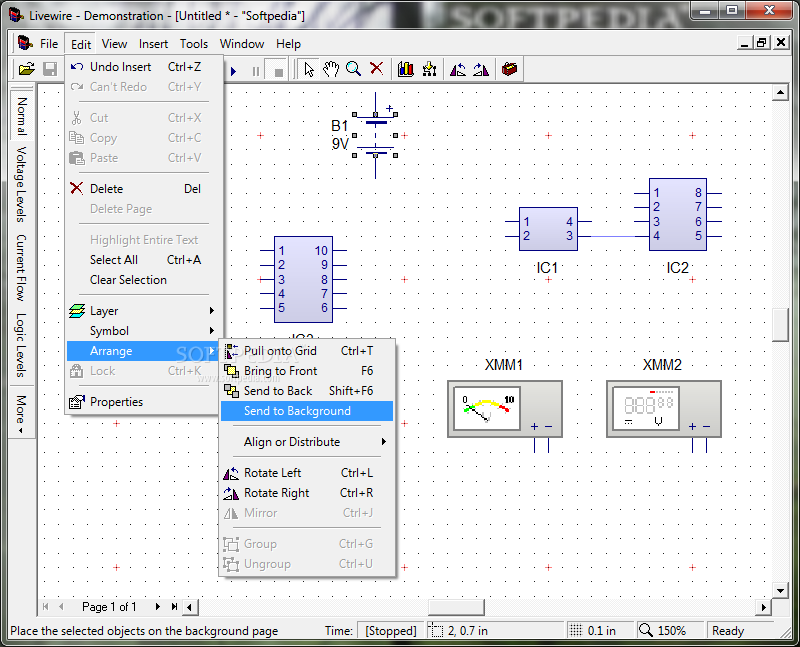Click the Rotate Left toolbar icon
Screen dimensions: 800x647
pos(458,69)
